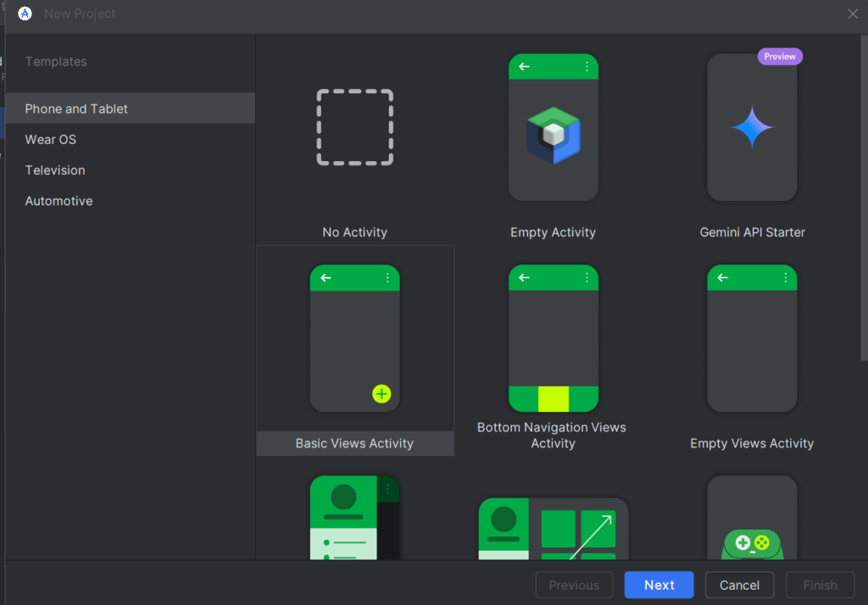Choose the responsive grid template with arrow

tap(553, 529)
